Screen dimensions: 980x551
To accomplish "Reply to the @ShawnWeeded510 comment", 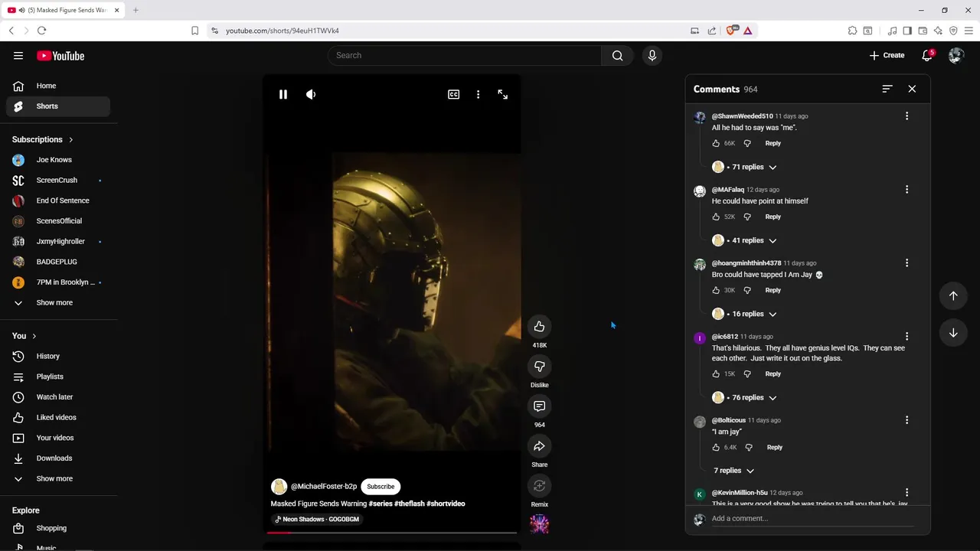I will coord(773,143).
